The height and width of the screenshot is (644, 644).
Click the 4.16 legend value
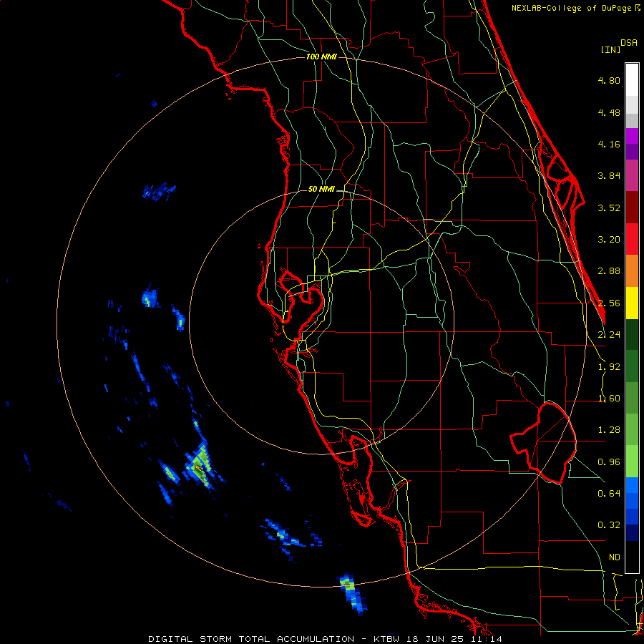pos(609,144)
